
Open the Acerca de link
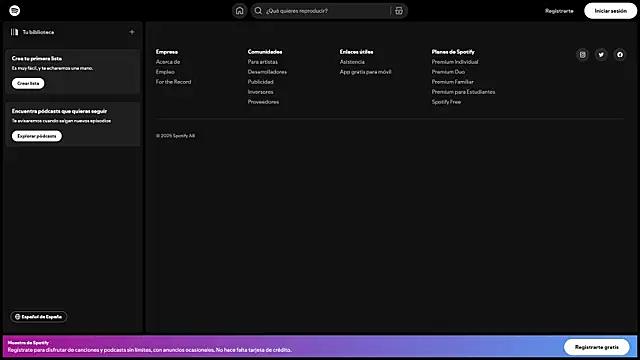[168, 62]
